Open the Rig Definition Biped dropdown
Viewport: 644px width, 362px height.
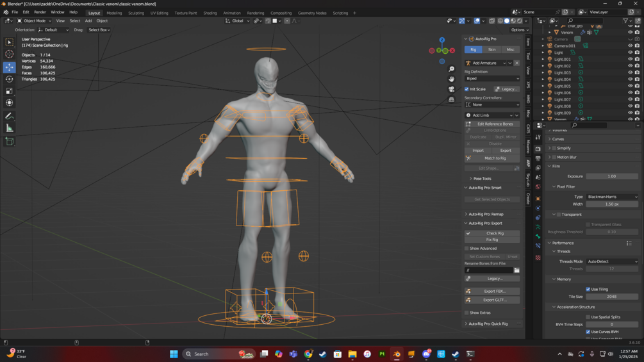(x=492, y=78)
